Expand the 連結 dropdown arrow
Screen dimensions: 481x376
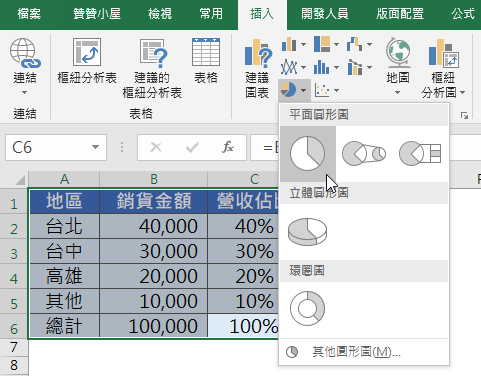(x=25, y=92)
